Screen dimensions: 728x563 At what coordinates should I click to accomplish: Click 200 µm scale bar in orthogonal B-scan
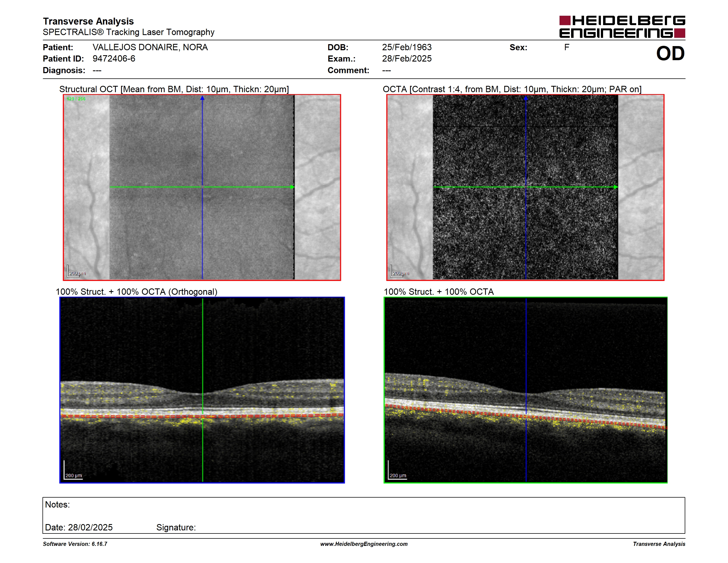pos(73,470)
